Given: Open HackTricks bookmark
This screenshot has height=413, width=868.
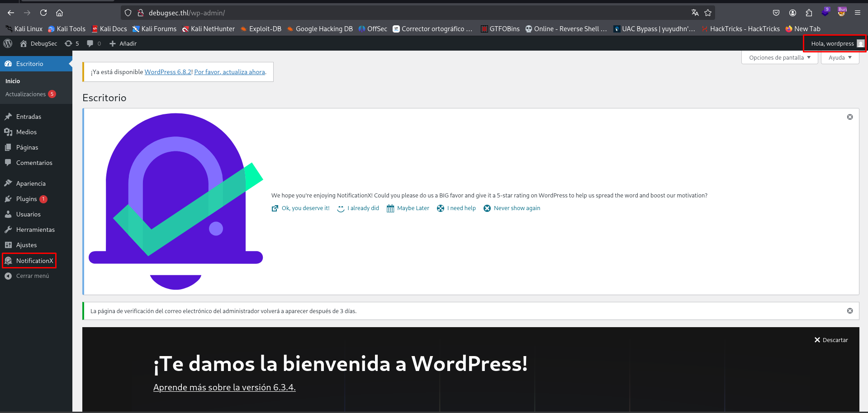Looking at the screenshot, I should coord(741,28).
